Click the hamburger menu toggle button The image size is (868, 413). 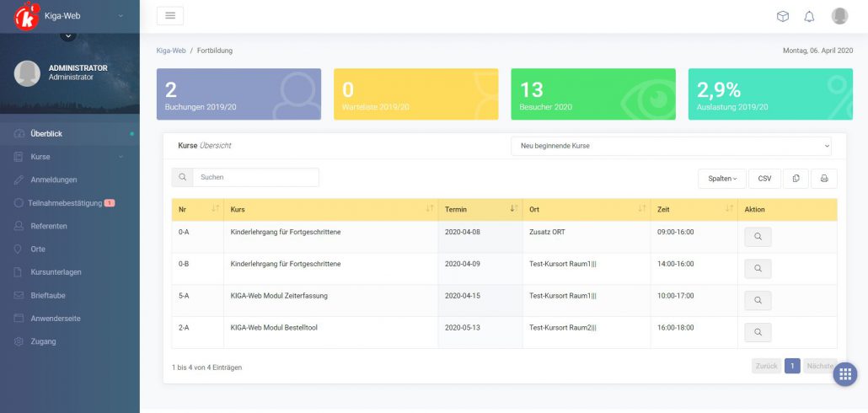(x=170, y=16)
